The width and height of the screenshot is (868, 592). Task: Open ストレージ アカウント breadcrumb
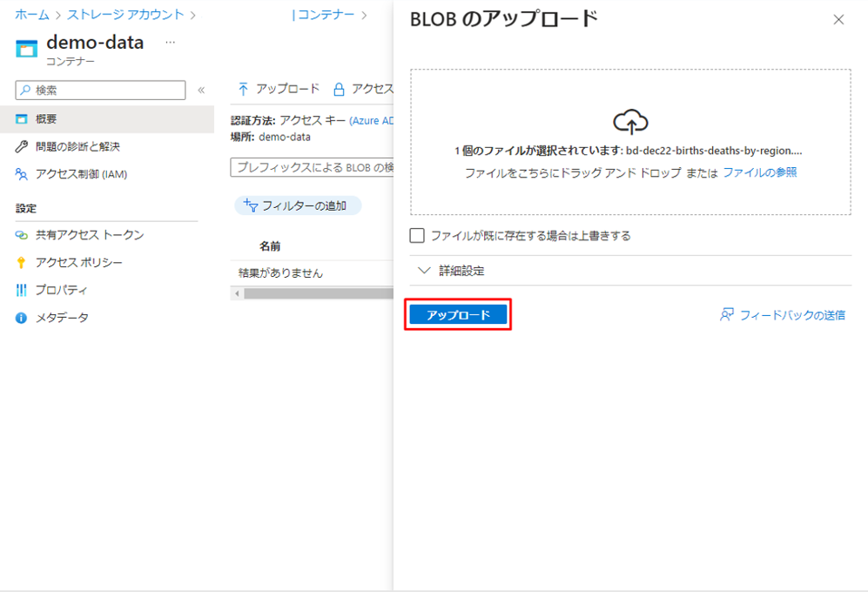click(125, 15)
